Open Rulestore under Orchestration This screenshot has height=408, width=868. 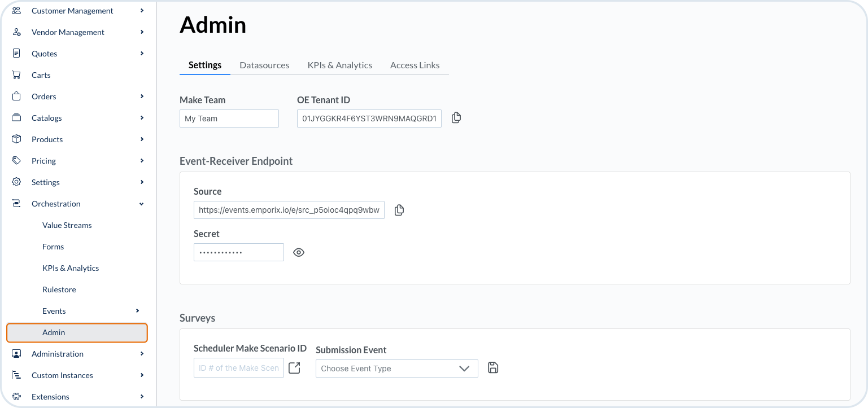tap(59, 289)
